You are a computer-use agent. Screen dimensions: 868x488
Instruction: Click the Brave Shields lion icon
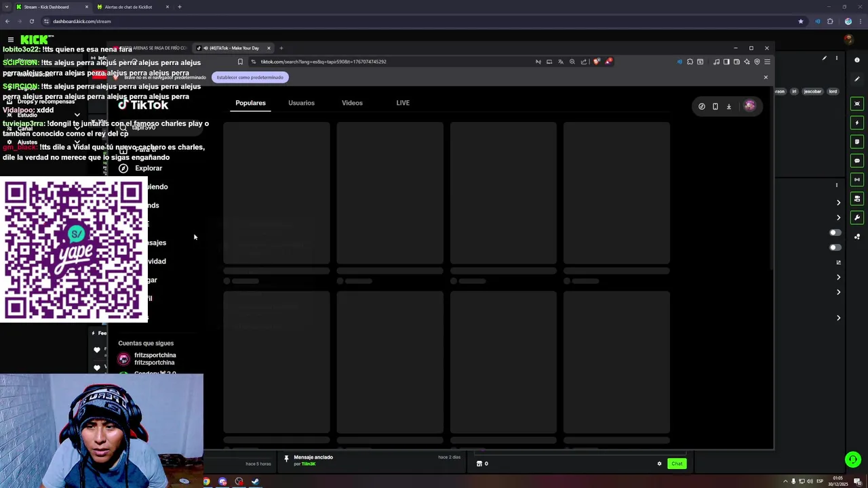597,62
